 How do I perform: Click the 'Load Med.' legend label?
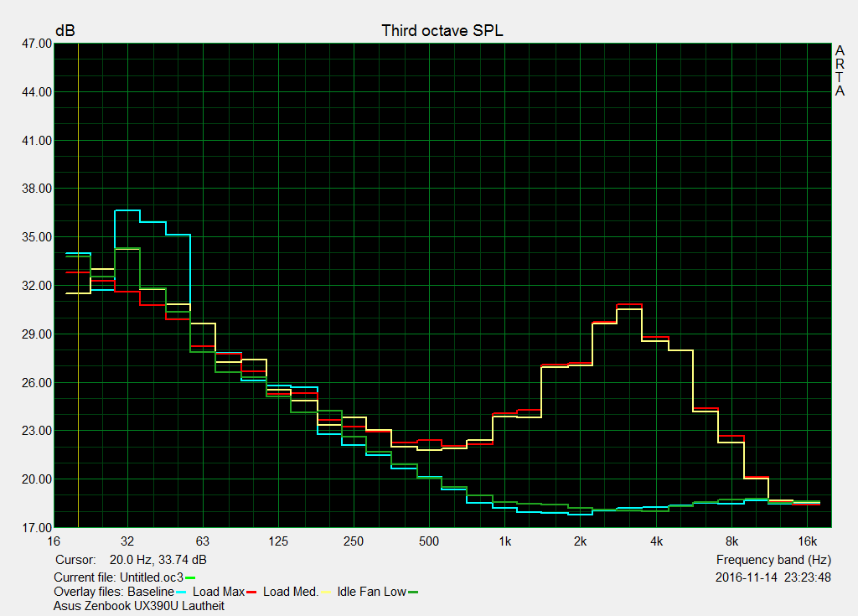pyautogui.click(x=291, y=592)
